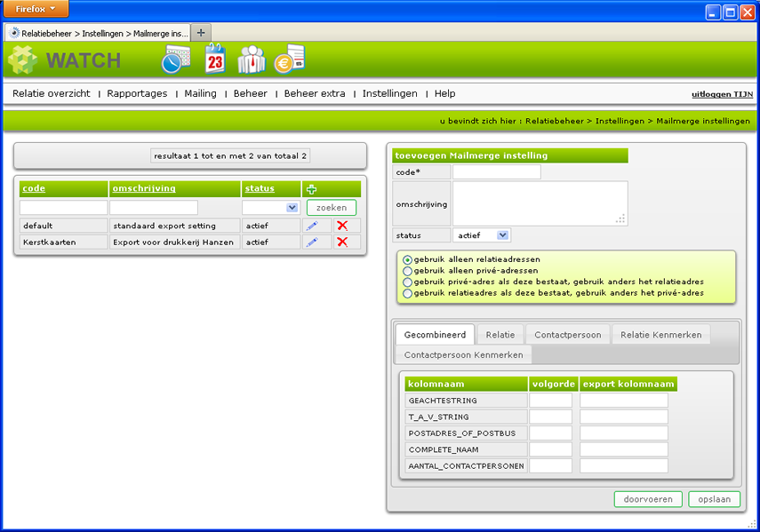Open the relations people icon
This screenshot has height=532, width=760.
click(x=252, y=59)
